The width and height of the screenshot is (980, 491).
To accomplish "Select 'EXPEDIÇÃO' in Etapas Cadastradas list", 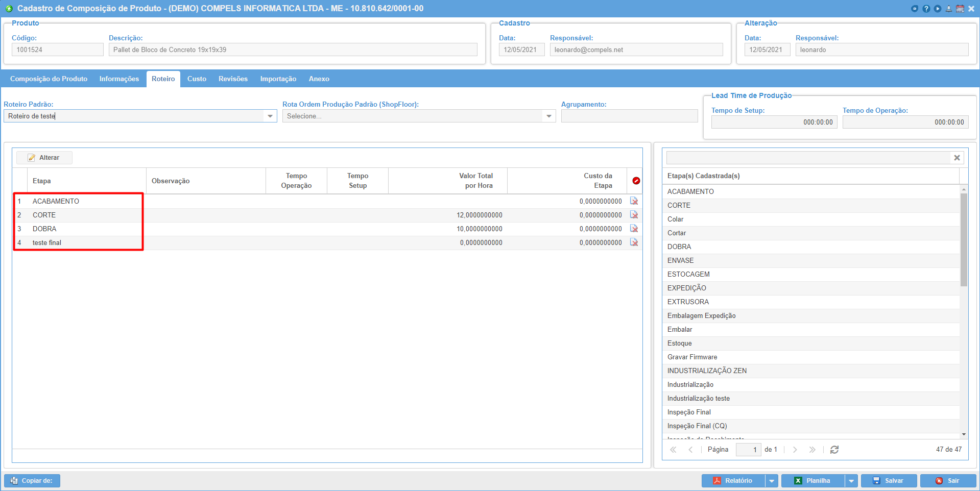I will point(811,288).
